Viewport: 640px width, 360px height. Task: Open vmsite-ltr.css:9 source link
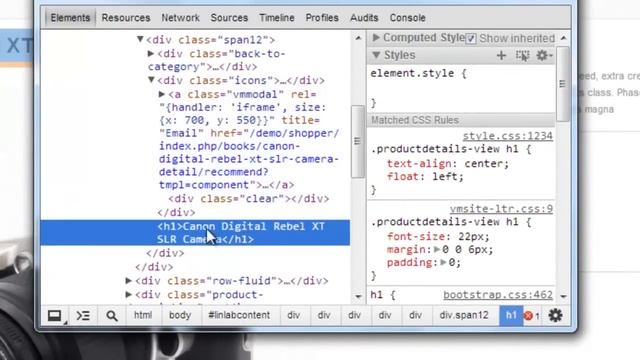coord(501,209)
